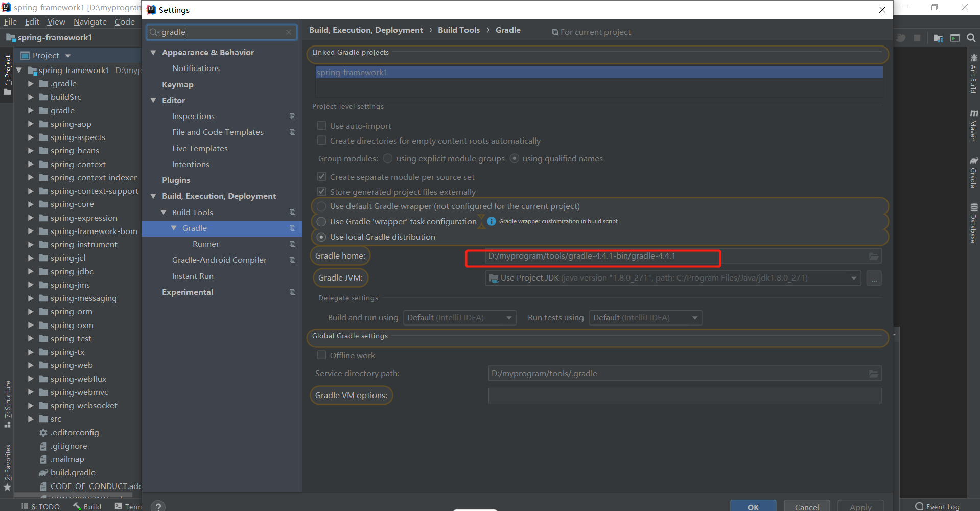Toggle Store generated project files externally
980x511 pixels.
pyautogui.click(x=321, y=192)
